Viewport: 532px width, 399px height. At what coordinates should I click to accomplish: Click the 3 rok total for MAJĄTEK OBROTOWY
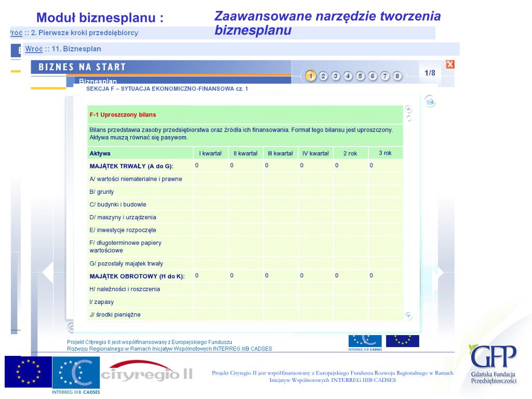385,275
